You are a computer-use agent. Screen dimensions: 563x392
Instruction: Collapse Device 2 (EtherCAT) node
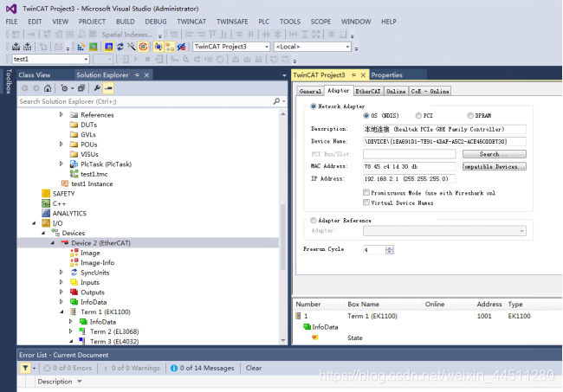53,243
